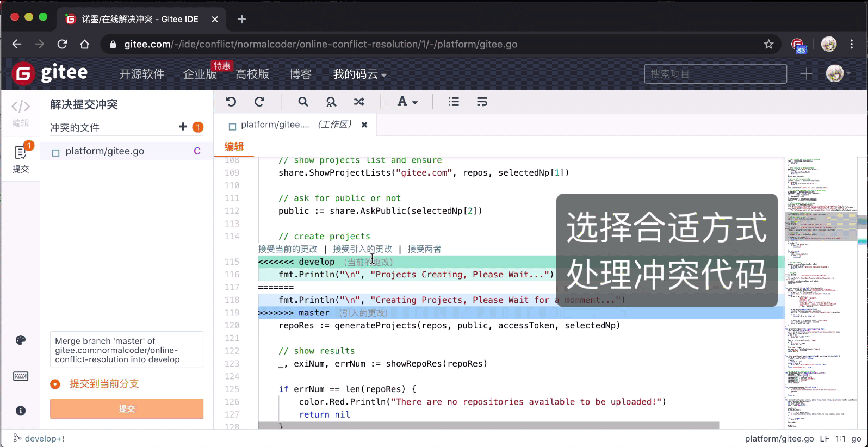The width and height of the screenshot is (868, 447).
Task: Click the conflict status 'C' marker
Action: (x=197, y=151)
